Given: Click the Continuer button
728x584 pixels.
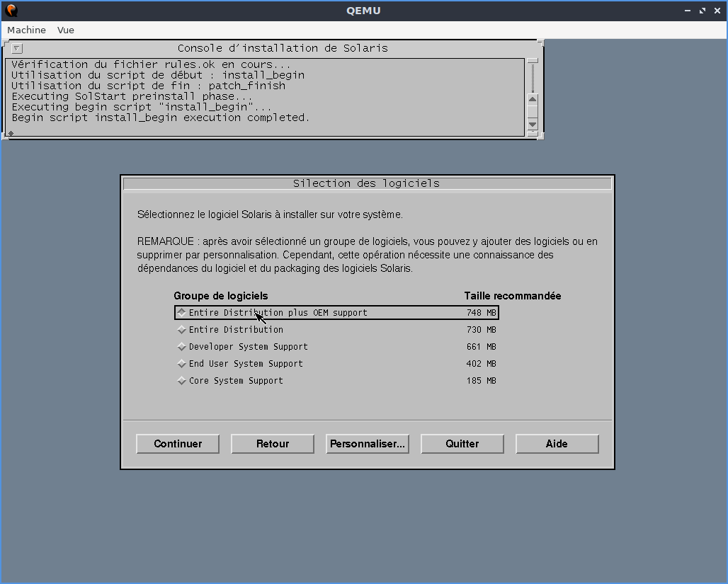Looking at the screenshot, I should click(178, 444).
